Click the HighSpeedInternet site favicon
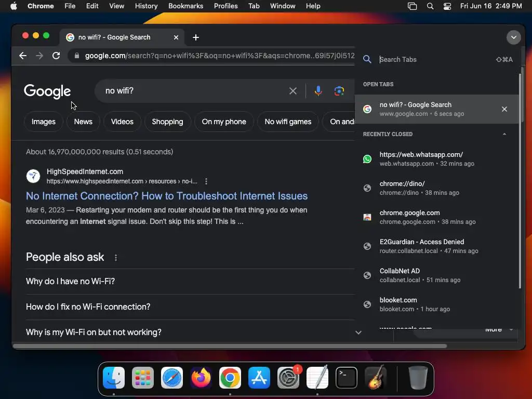This screenshot has height=399, width=532. pos(33,176)
